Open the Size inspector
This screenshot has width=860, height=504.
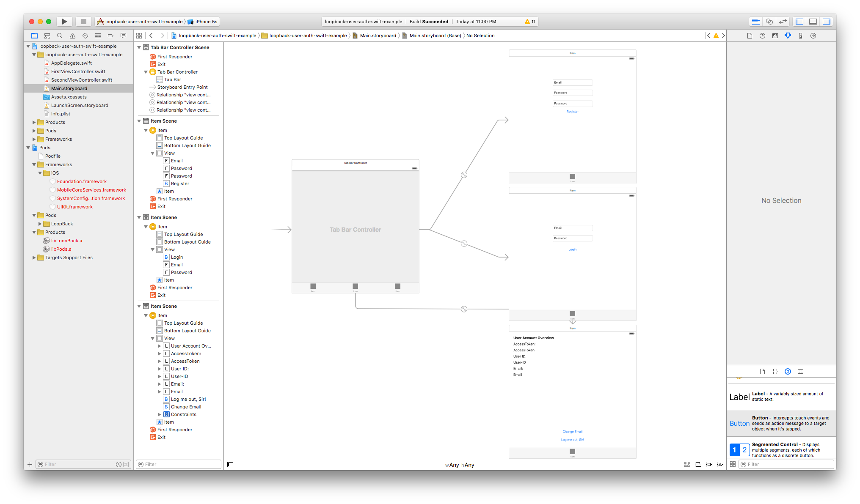[x=800, y=36]
